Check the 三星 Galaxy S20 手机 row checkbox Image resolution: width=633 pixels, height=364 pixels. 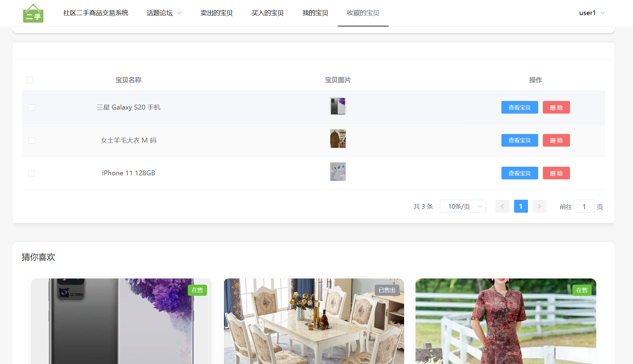click(x=32, y=107)
